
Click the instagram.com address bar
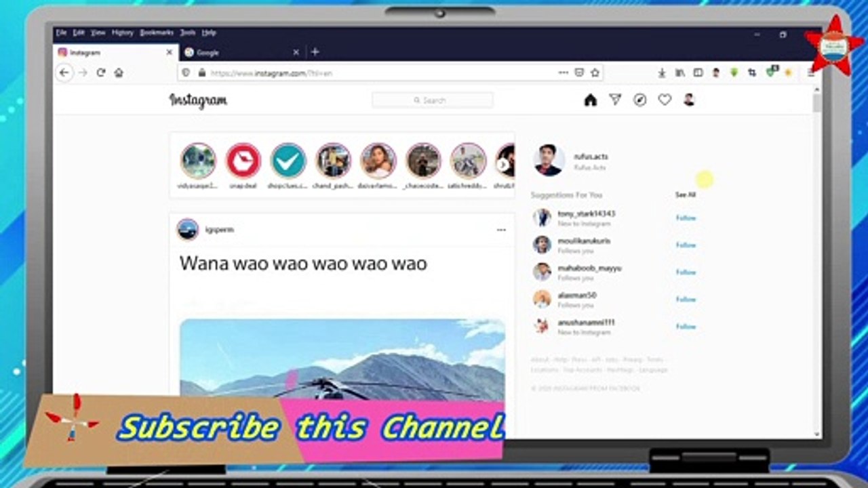[380, 73]
